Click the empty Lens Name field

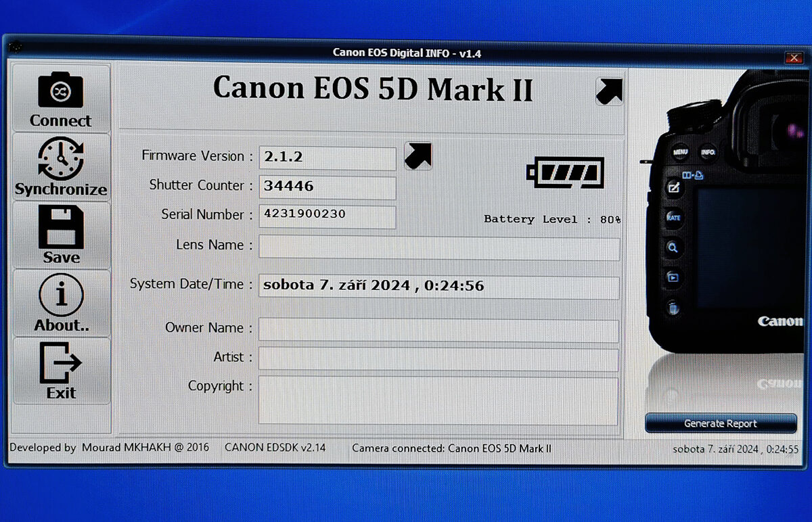pyautogui.click(x=439, y=248)
